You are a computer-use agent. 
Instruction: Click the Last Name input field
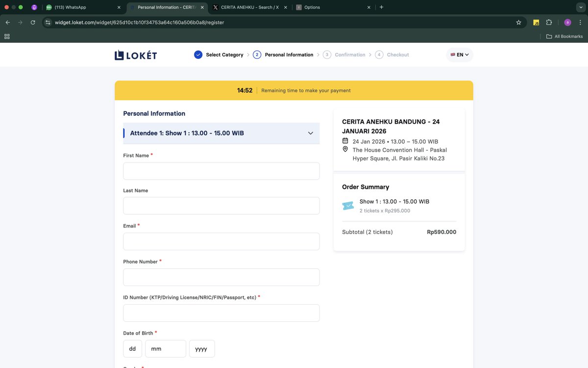click(221, 206)
